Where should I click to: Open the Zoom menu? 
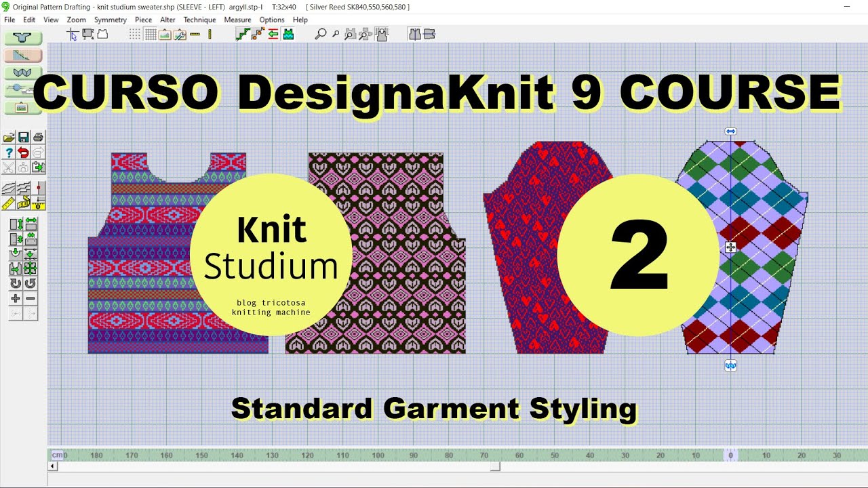76,20
